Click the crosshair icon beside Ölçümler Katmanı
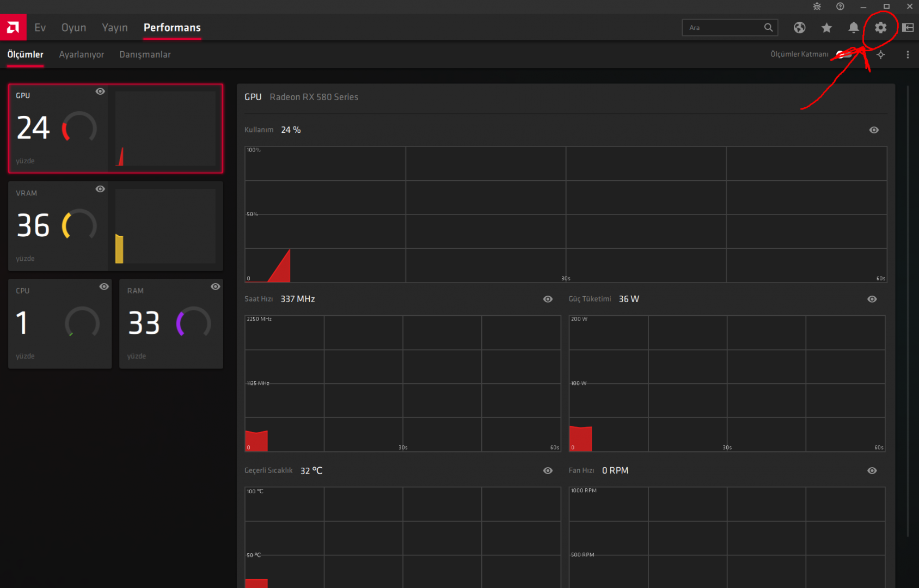The image size is (919, 588). (881, 54)
